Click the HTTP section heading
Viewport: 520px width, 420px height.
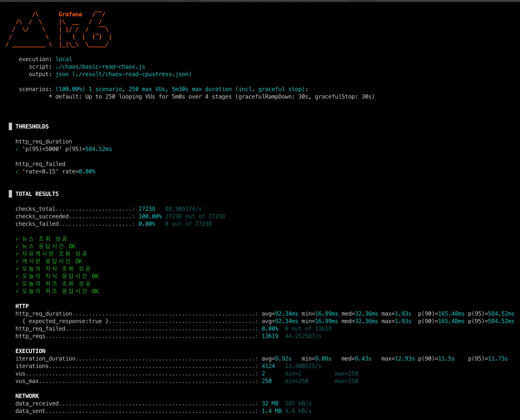coord(22,306)
